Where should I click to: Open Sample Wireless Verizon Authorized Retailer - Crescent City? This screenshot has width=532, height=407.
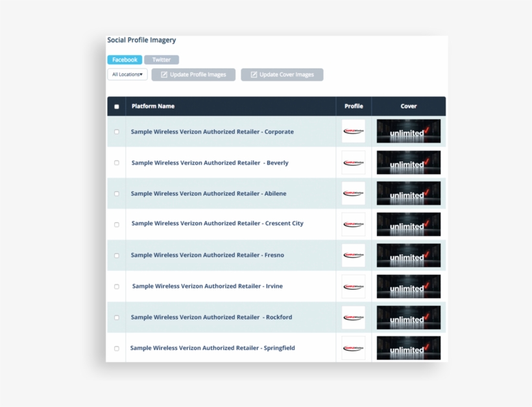[x=217, y=224]
